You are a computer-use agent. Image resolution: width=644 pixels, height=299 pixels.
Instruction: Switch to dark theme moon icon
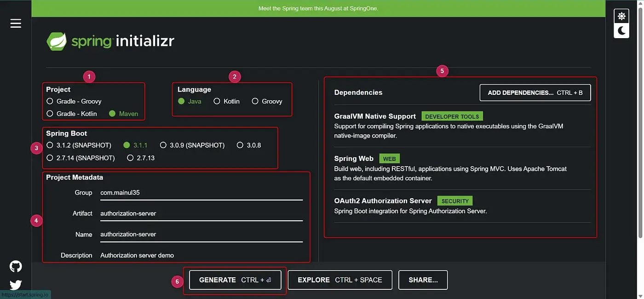621,30
